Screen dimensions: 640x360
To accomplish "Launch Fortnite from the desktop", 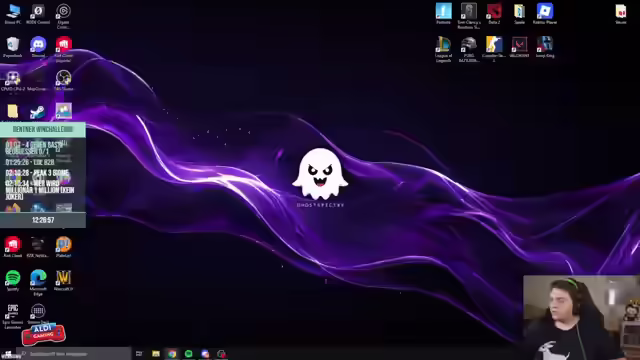I will pyautogui.click(x=444, y=12).
